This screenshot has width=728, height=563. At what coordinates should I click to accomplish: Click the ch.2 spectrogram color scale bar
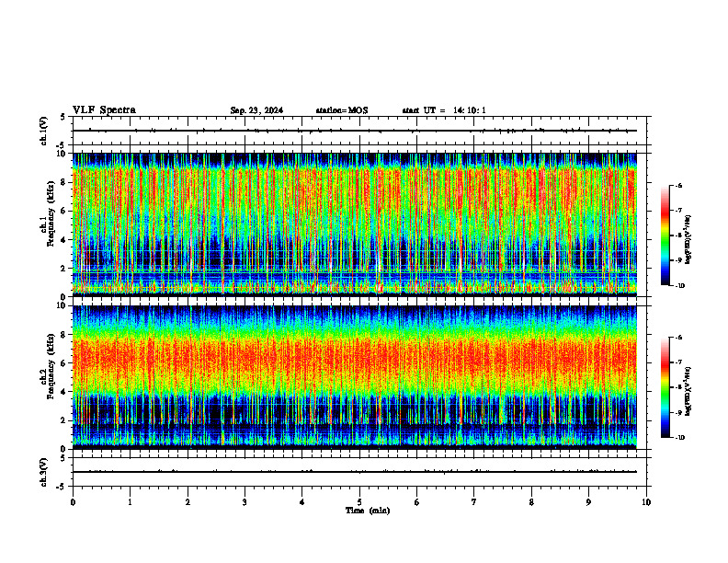665,387
